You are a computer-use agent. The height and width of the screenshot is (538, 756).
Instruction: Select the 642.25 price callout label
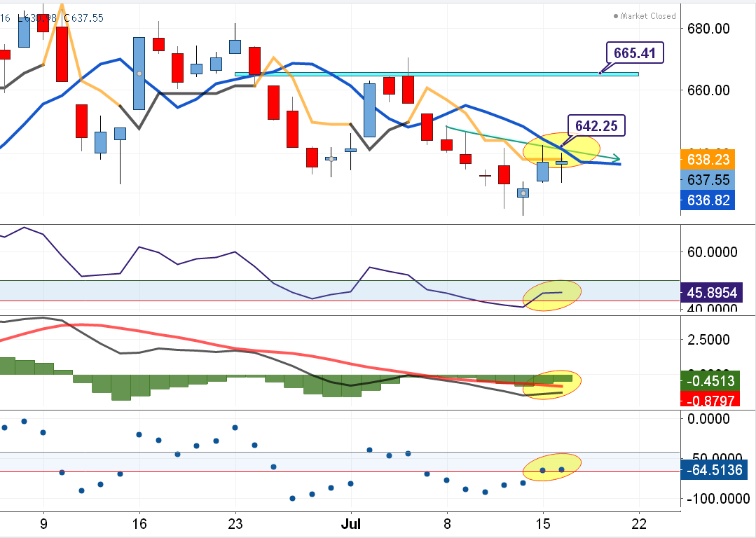tap(596, 125)
